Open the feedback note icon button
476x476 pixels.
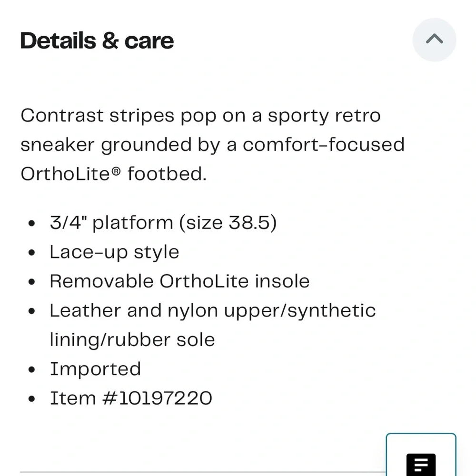[421, 463]
